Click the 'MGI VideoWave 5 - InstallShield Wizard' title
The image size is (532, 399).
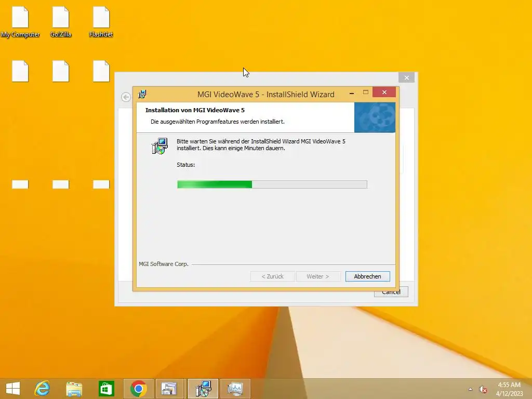[x=266, y=95]
